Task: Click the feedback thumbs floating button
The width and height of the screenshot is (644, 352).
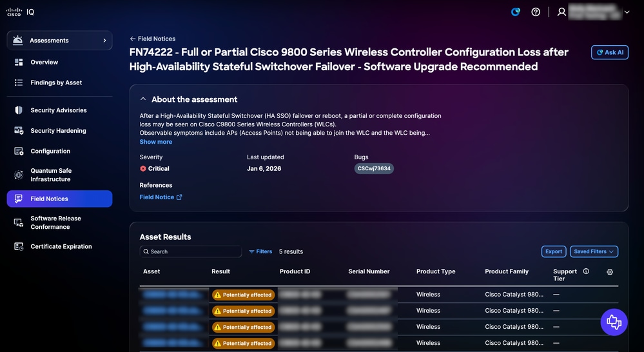Action: point(614,322)
